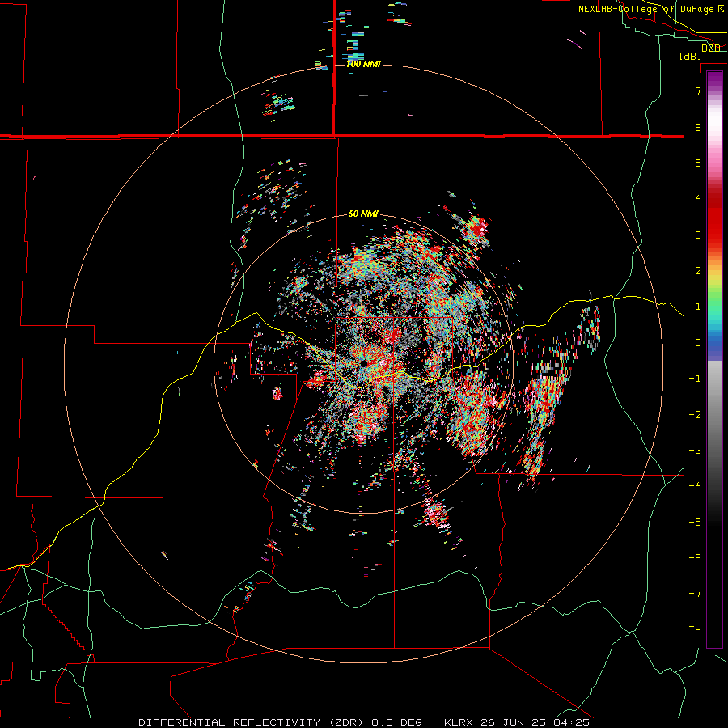Select the 5 dB scale value
This screenshot has width=728, height=728.
(698, 163)
